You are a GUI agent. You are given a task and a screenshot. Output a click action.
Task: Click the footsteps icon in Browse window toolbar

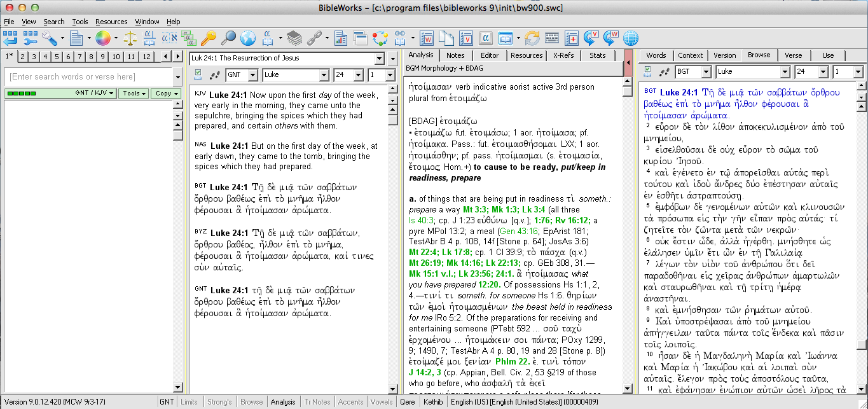point(214,75)
